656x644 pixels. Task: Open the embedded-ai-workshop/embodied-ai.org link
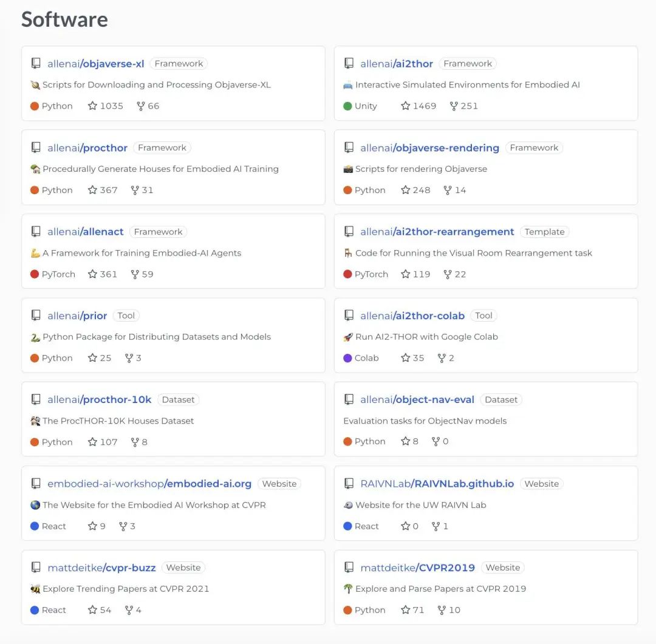(x=149, y=484)
